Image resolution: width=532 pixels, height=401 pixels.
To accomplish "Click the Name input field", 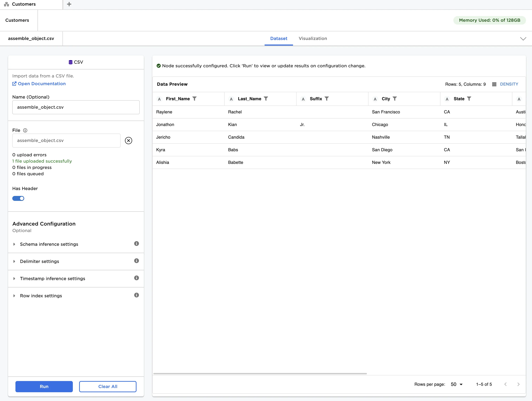I will (76, 107).
